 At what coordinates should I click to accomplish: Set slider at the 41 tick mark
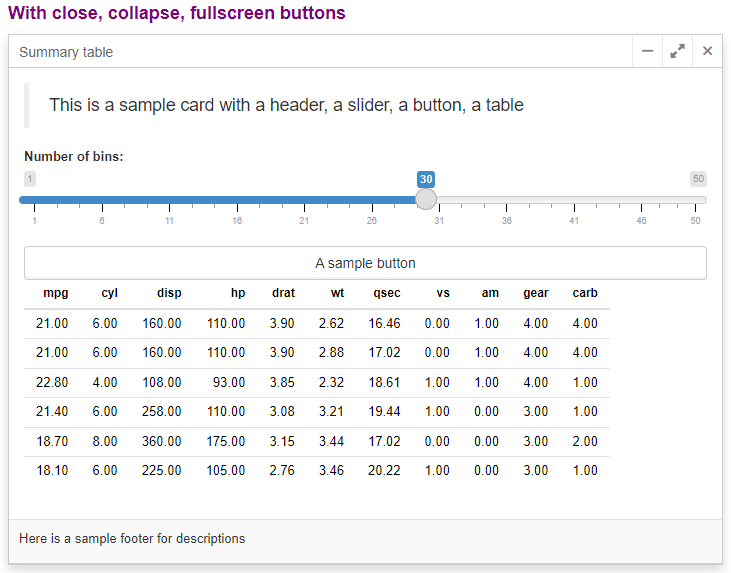pos(574,200)
